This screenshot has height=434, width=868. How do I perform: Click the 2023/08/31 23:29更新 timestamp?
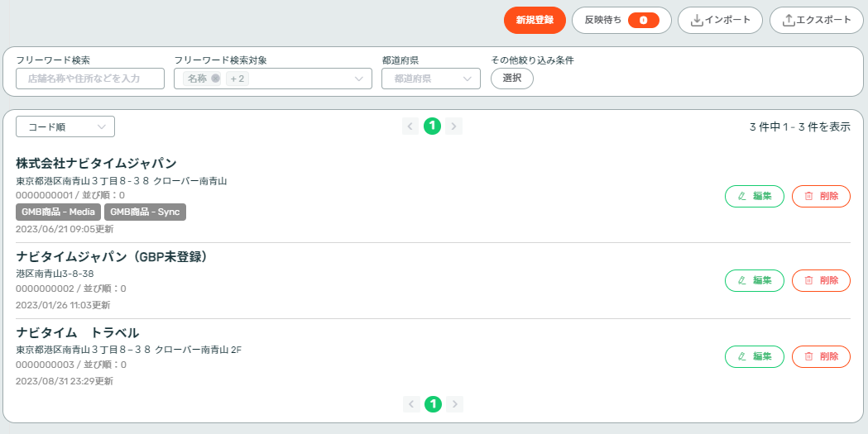pyautogui.click(x=65, y=381)
